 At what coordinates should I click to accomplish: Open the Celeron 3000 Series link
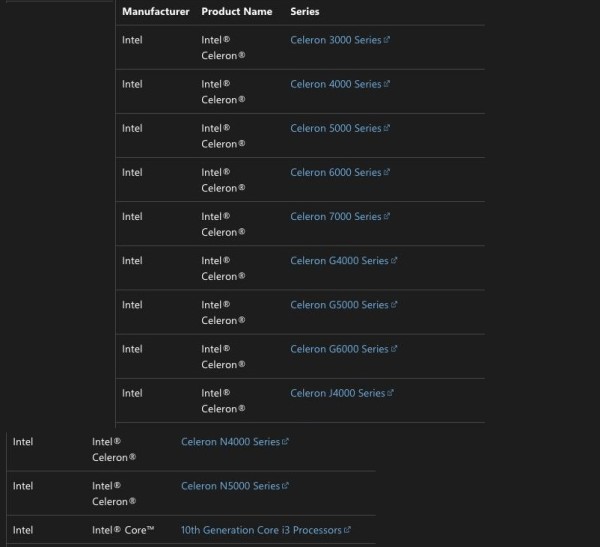336,40
